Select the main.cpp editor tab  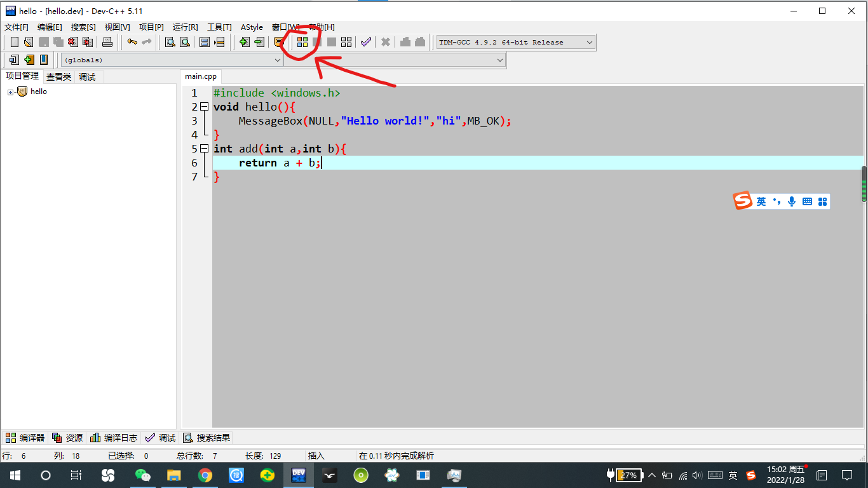200,76
